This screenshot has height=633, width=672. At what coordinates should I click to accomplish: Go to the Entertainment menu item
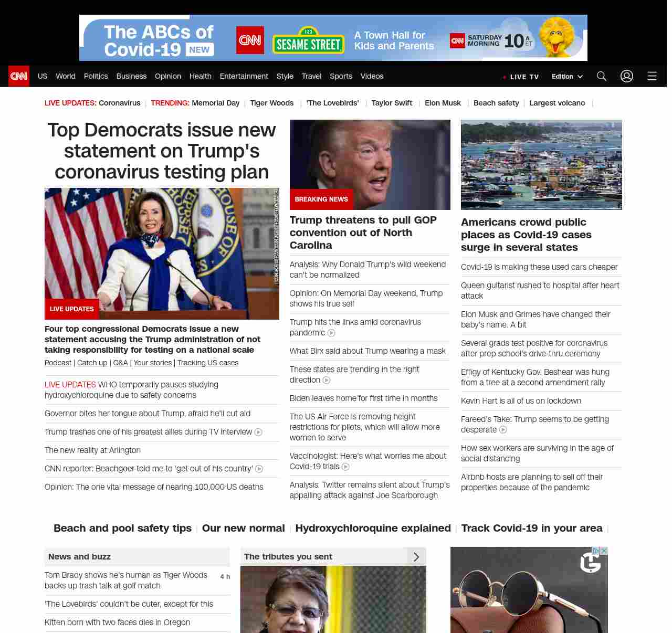(x=244, y=76)
